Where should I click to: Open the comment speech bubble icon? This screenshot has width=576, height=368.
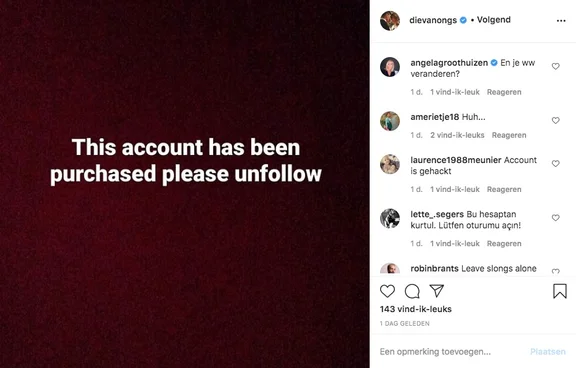(412, 291)
